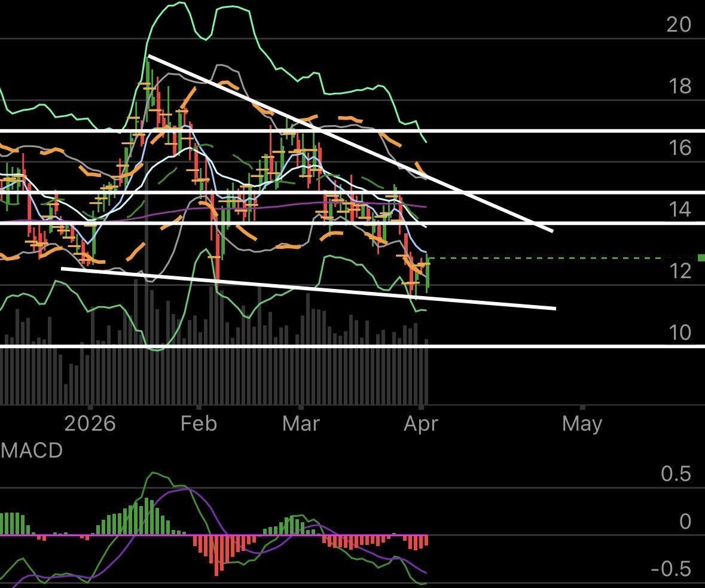
Task: Click the green current price marker
Action: tap(701, 257)
